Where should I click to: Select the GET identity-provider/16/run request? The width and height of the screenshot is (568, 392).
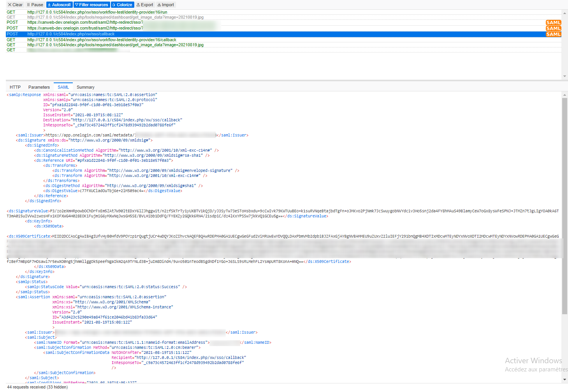(x=97, y=12)
